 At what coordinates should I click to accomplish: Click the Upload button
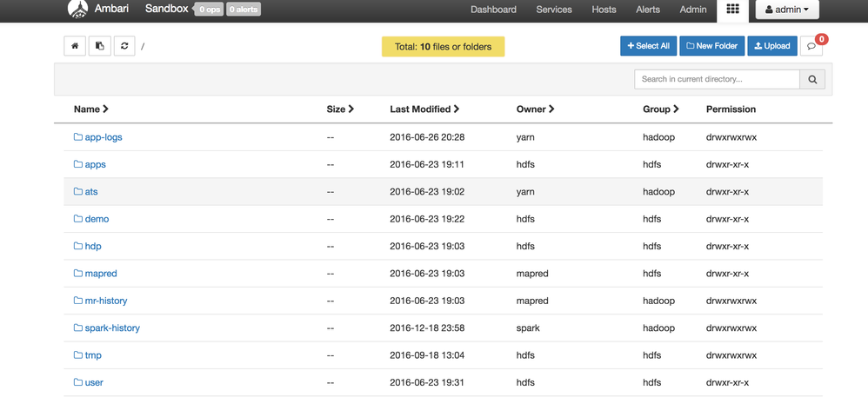(x=772, y=46)
